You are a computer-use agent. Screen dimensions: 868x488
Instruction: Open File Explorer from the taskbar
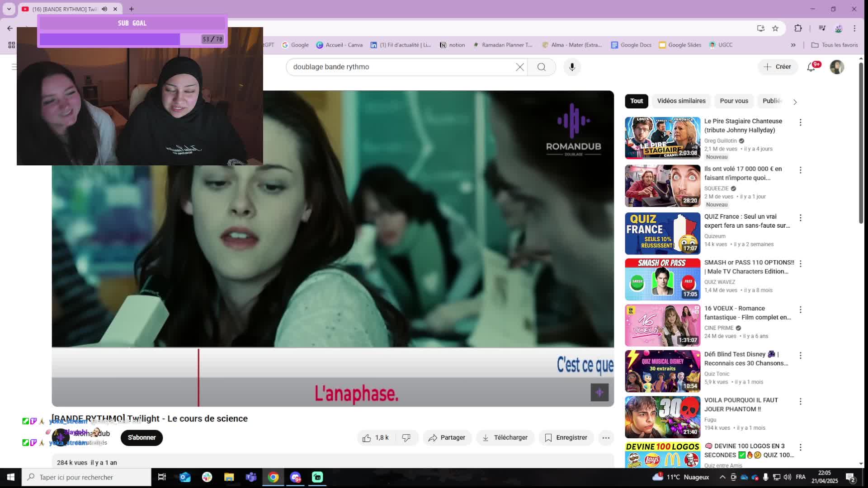click(229, 477)
